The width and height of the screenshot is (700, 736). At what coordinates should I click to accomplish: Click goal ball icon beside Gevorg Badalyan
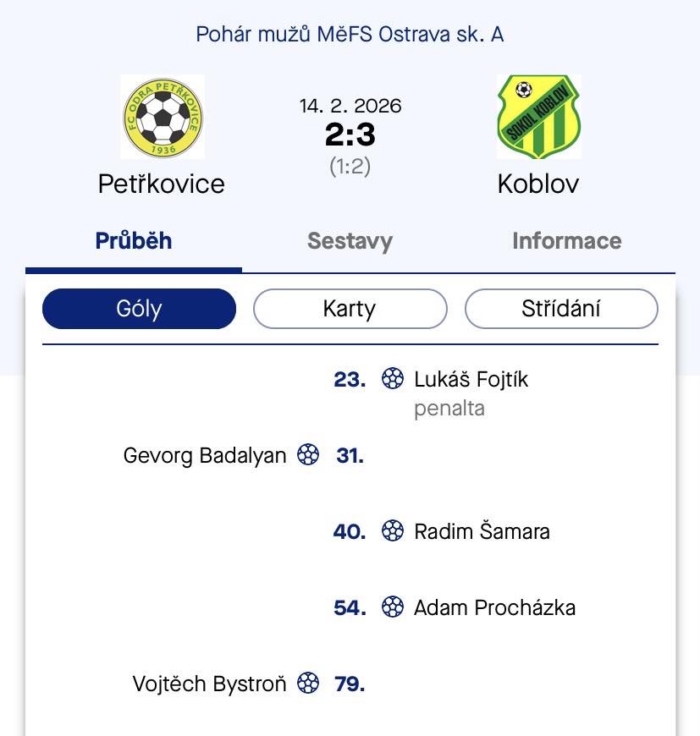[308, 455]
